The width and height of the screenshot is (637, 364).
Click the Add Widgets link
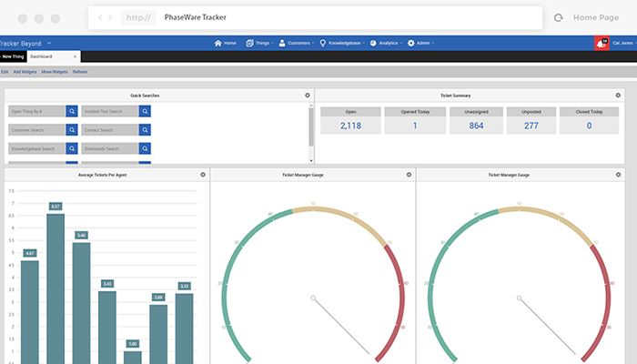(x=25, y=72)
